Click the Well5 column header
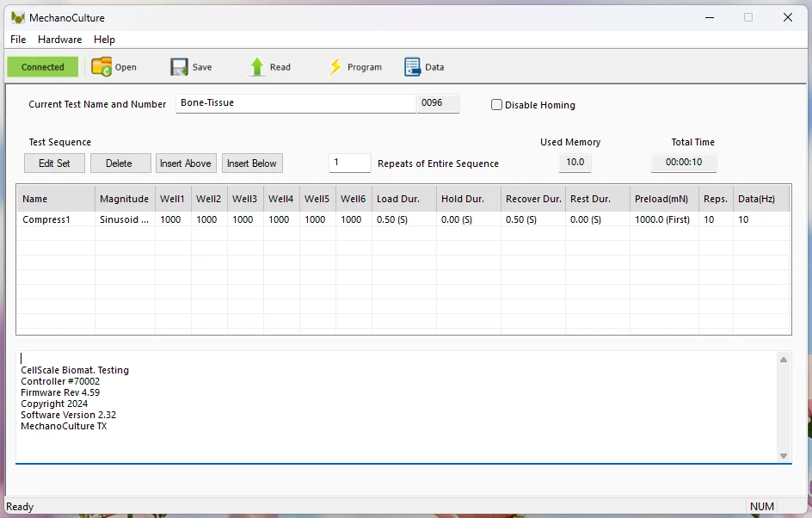 pyautogui.click(x=317, y=199)
